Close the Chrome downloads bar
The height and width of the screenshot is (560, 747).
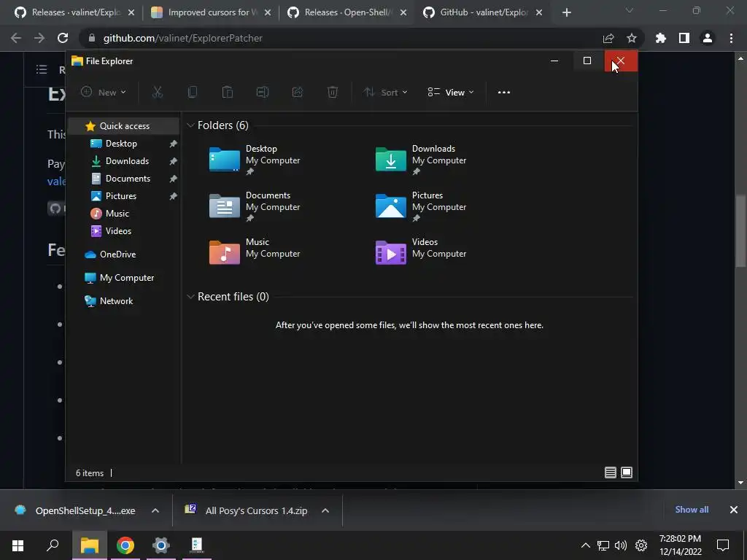[734, 510]
